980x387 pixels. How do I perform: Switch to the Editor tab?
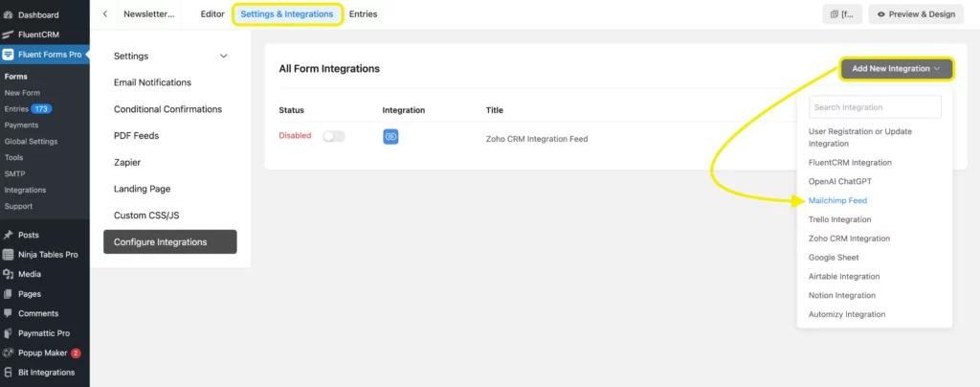(x=212, y=13)
